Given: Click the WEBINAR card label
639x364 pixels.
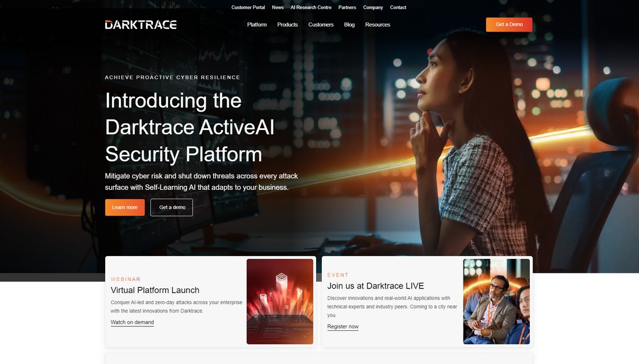Looking at the screenshot, I should pos(125,279).
